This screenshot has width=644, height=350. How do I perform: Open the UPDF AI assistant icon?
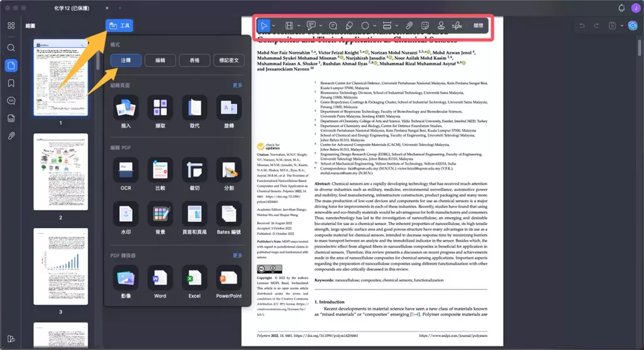click(x=633, y=25)
